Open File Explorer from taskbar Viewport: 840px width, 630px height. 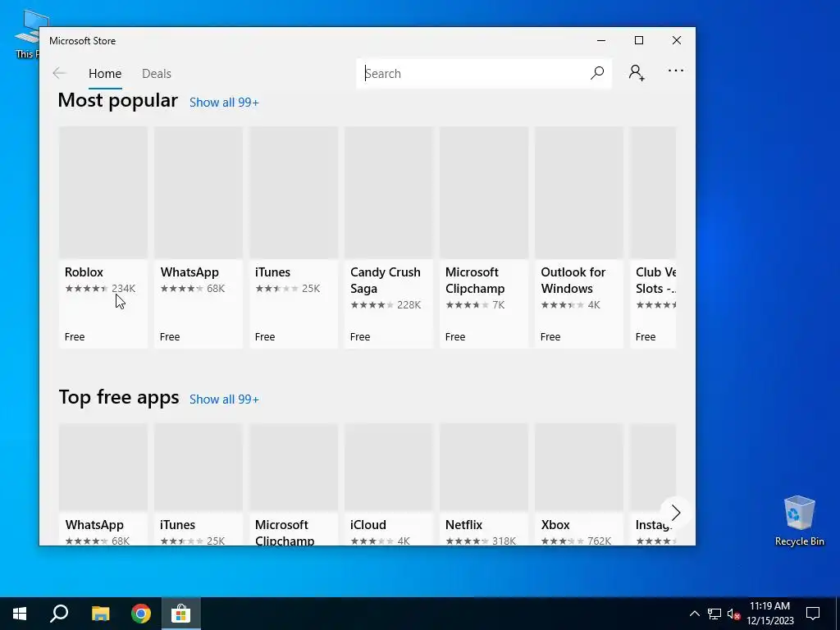tap(100, 614)
